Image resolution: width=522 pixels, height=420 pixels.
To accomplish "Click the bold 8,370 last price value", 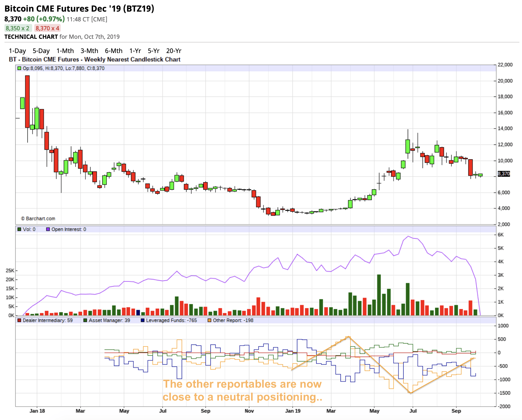I will click(13, 19).
